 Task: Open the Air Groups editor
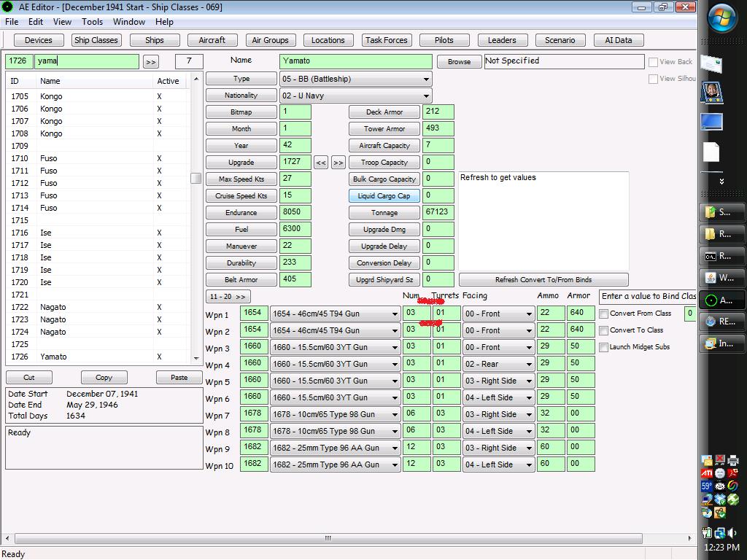[270, 41]
